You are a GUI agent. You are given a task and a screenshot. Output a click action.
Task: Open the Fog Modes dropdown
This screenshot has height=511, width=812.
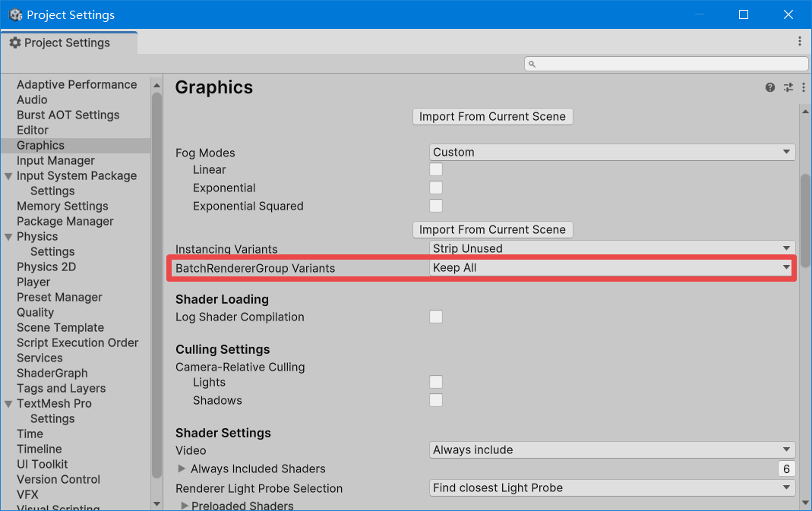(x=612, y=152)
